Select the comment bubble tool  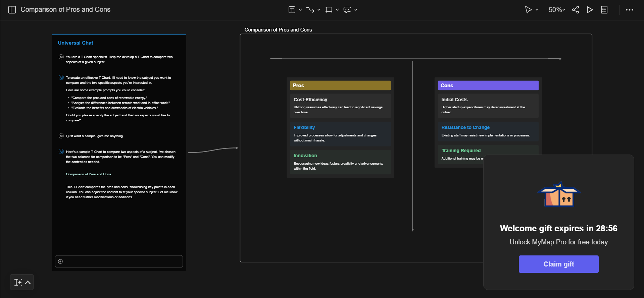[347, 10]
